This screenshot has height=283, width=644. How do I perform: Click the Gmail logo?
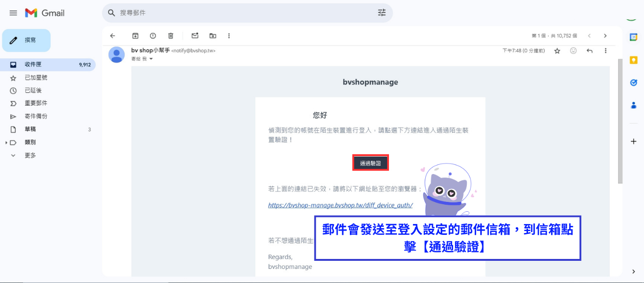click(45, 13)
